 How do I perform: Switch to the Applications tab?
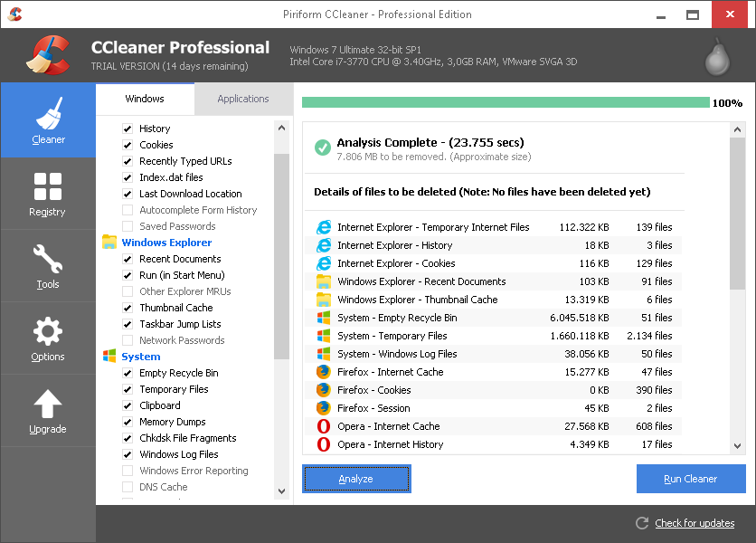pyautogui.click(x=243, y=99)
